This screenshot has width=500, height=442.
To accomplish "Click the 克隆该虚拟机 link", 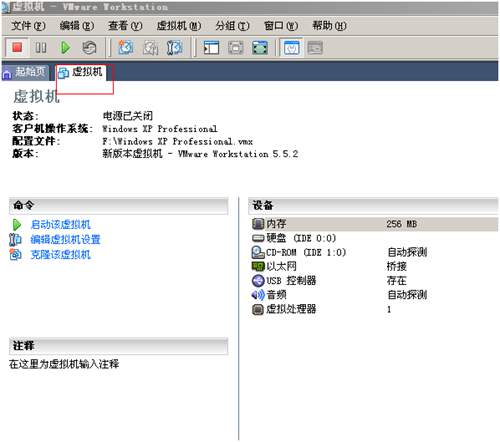I will (60, 255).
